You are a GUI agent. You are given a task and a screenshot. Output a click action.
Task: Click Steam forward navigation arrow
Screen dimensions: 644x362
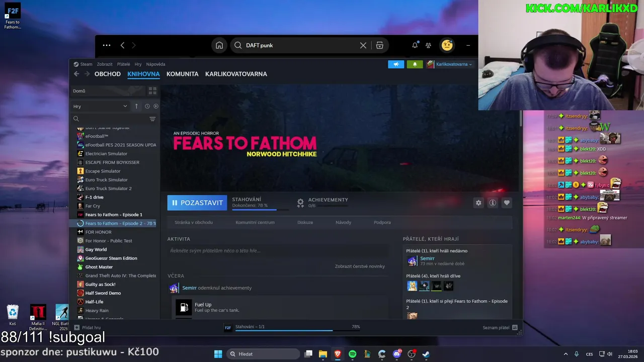(x=87, y=74)
